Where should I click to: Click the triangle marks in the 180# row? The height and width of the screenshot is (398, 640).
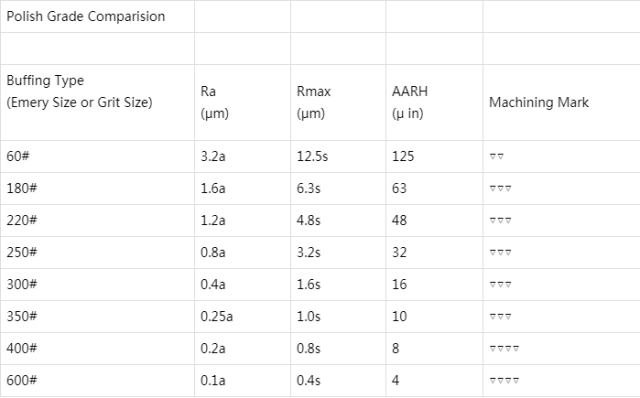[500, 188]
